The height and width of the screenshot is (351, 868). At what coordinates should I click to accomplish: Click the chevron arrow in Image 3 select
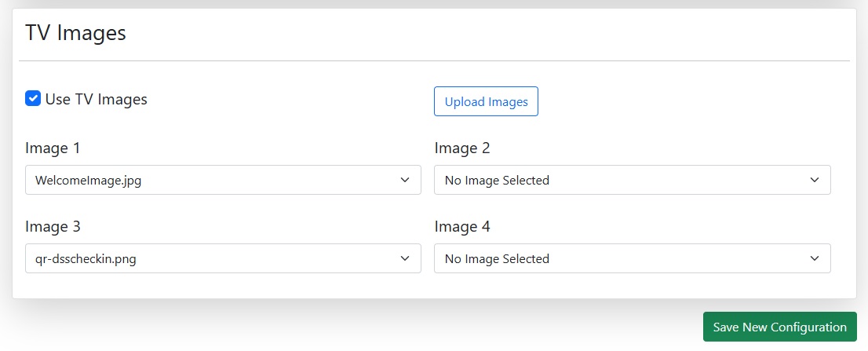405,258
